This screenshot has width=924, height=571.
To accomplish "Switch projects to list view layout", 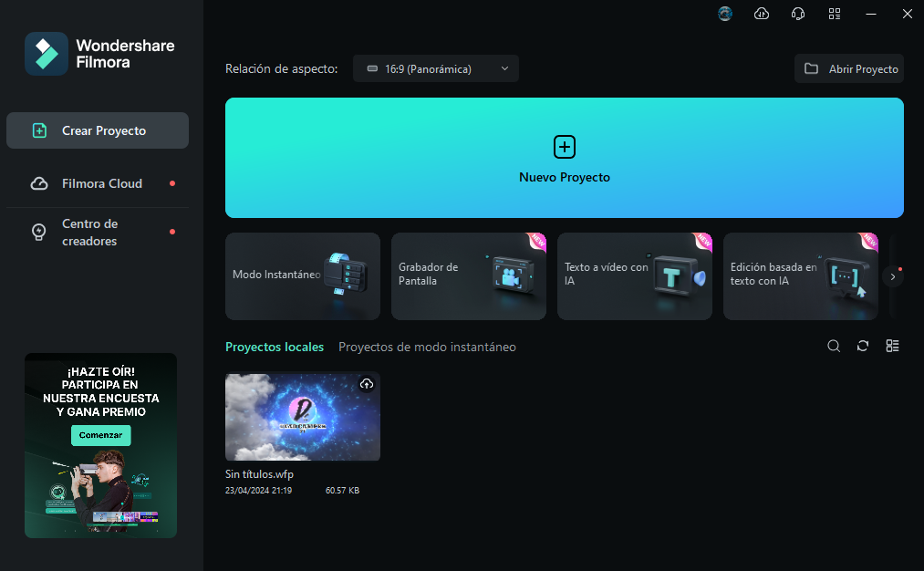I will tap(892, 346).
